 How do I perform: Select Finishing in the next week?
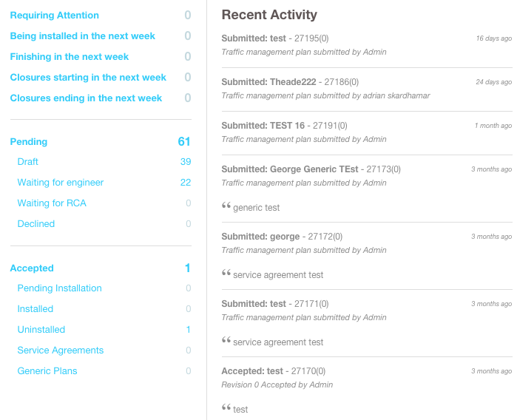[70, 57]
